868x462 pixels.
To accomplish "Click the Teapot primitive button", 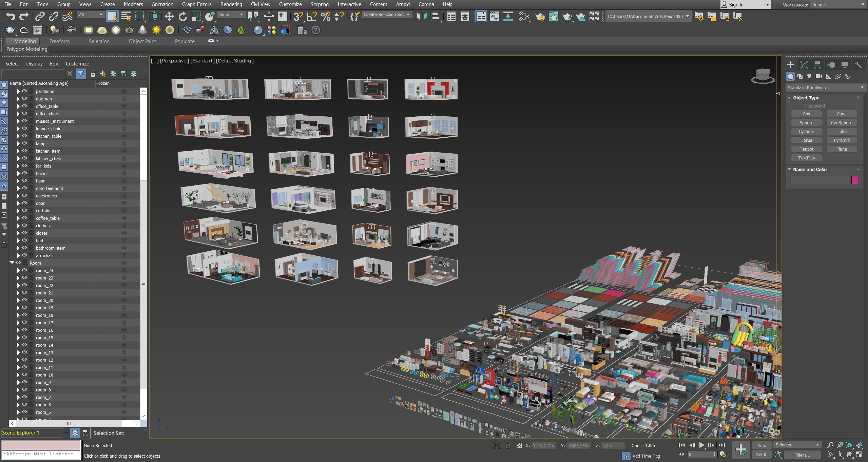I will coord(806,149).
